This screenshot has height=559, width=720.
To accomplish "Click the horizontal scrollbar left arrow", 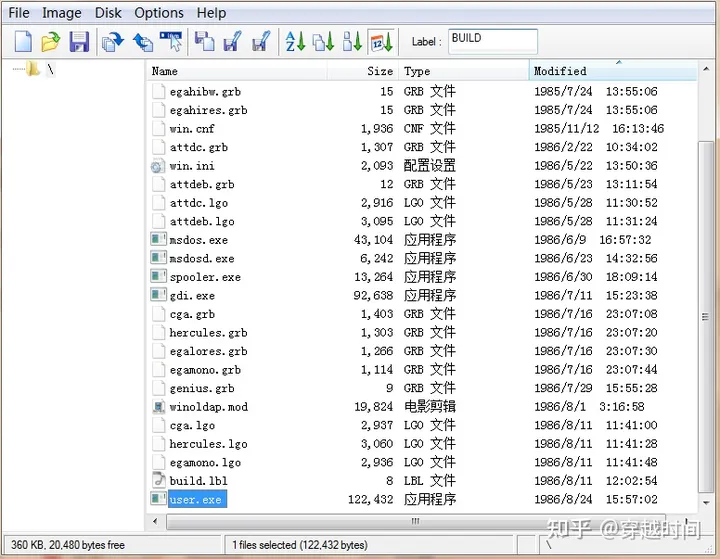I will tap(155, 521).
